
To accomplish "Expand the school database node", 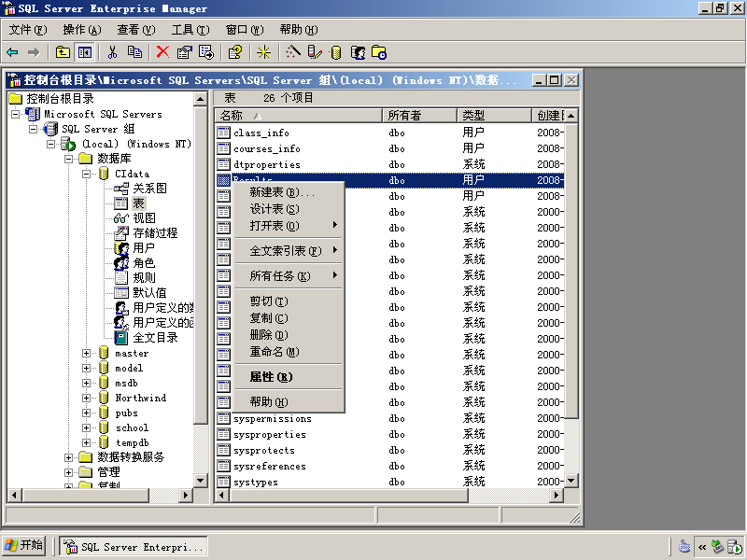I will 86,427.
